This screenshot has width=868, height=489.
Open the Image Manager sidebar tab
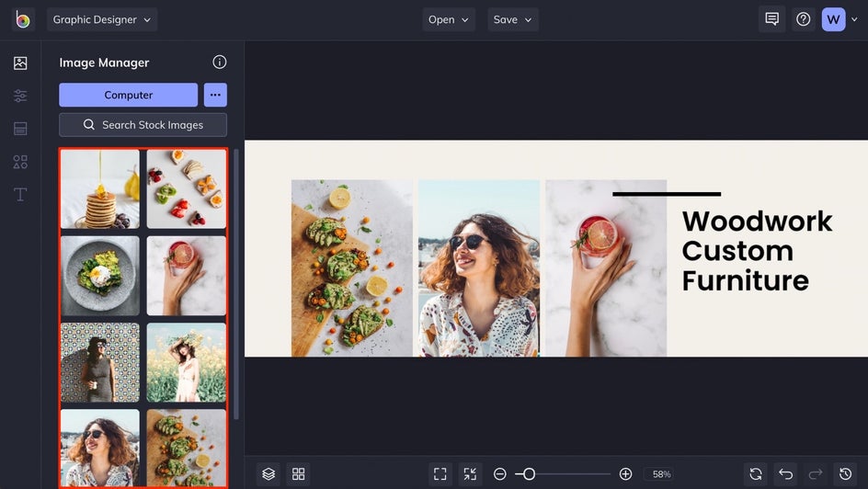pyautogui.click(x=20, y=63)
